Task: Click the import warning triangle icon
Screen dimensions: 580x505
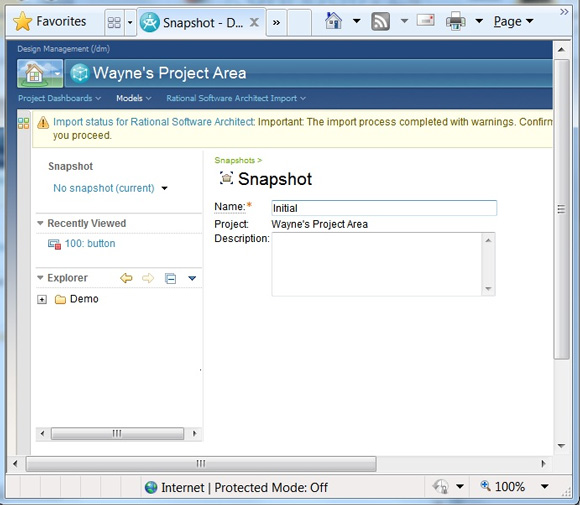Action: pyautogui.click(x=43, y=122)
